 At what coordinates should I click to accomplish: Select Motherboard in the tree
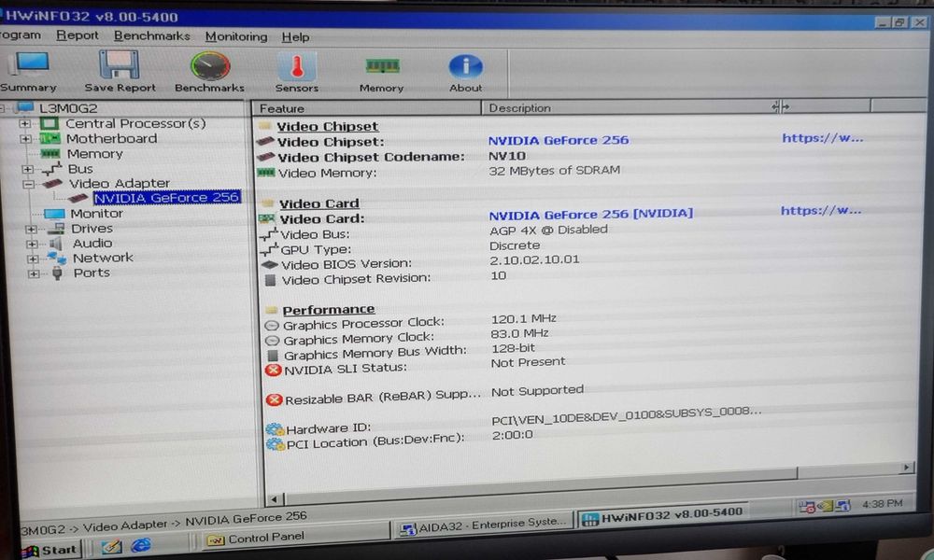pyautogui.click(x=111, y=138)
